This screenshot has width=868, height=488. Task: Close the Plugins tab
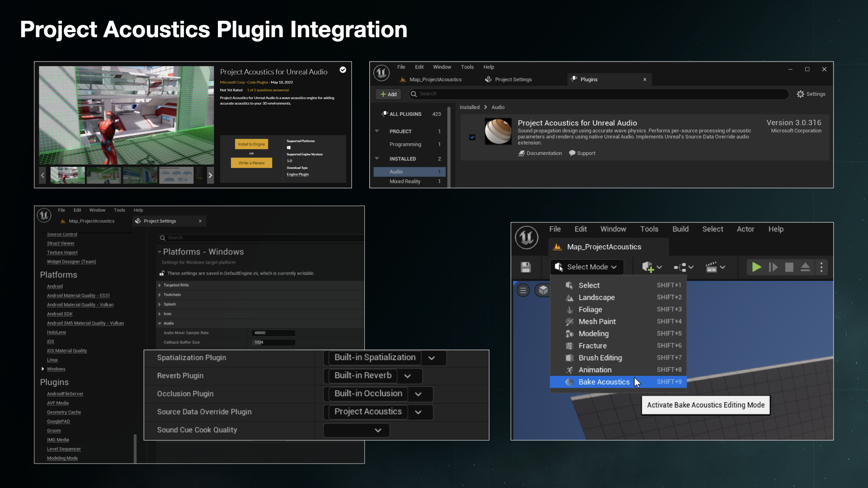click(645, 80)
